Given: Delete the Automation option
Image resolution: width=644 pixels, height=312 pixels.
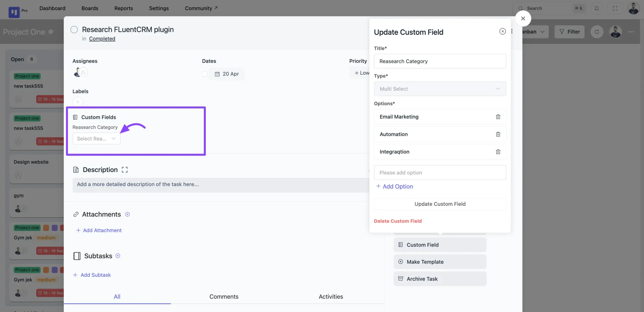Looking at the screenshot, I should pyautogui.click(x=498, y=134).
